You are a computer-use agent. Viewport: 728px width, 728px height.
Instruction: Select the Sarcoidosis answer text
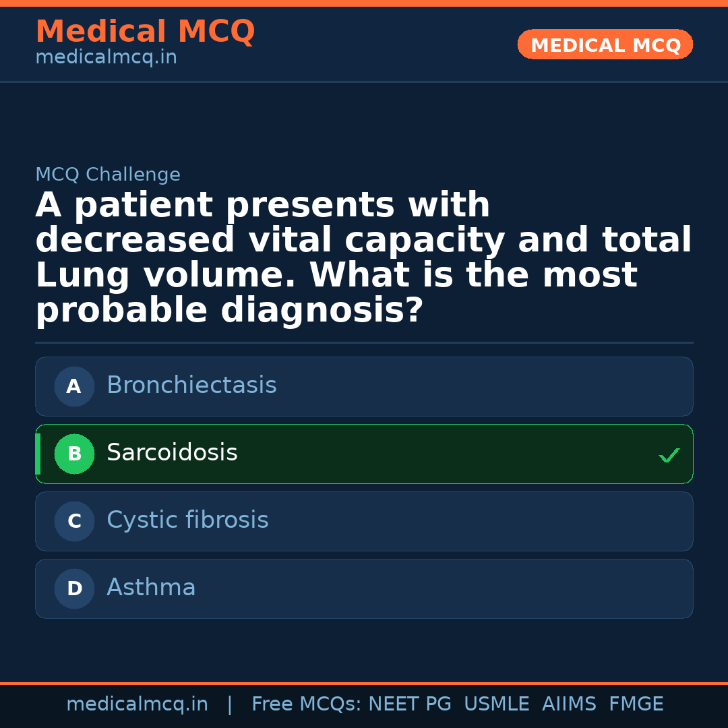(x=172, y=453)
